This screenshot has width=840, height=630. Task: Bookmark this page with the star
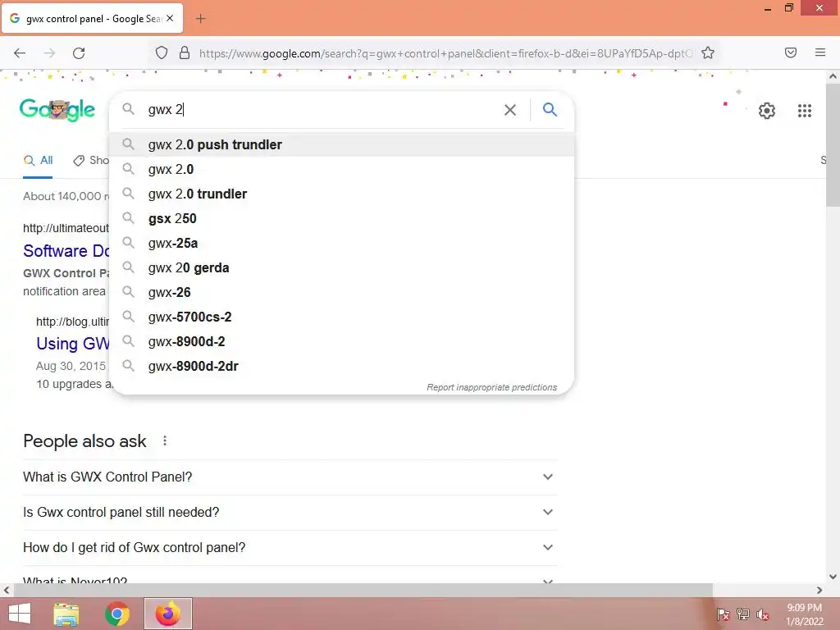[708, 52]
